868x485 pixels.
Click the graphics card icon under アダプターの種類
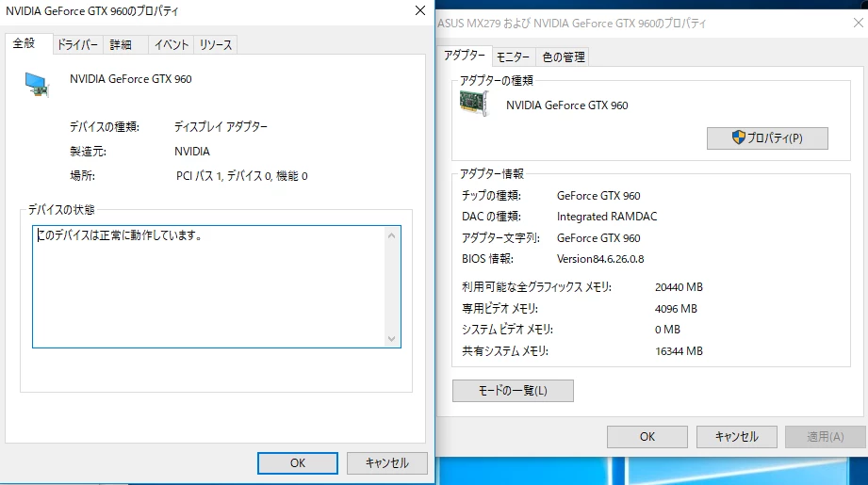coord(474,103)
